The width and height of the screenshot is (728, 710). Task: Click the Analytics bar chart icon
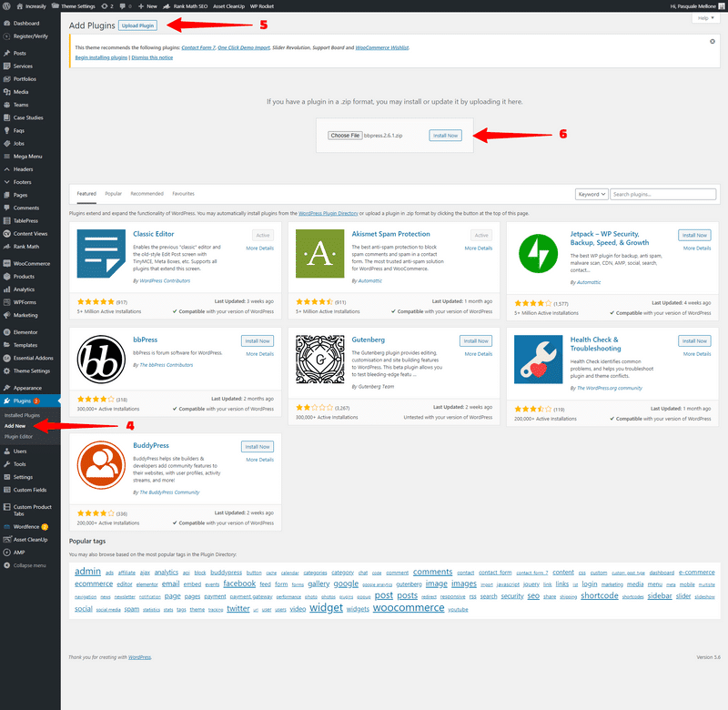[x=6, y=289]
